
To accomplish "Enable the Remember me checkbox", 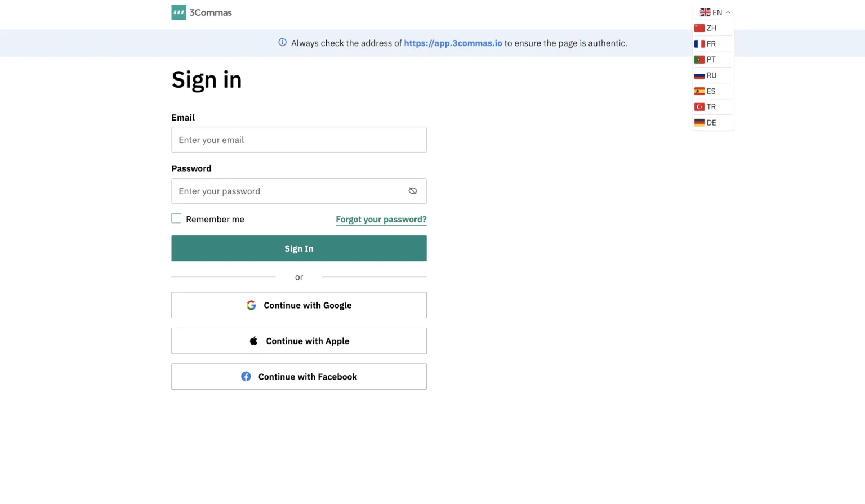I will pos(176,219).
